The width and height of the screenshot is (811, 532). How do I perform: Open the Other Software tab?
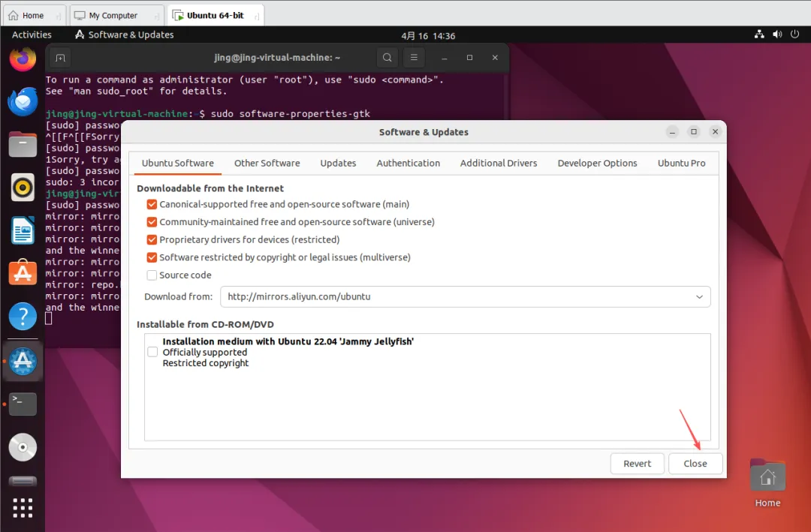click(x=267, y=163)
